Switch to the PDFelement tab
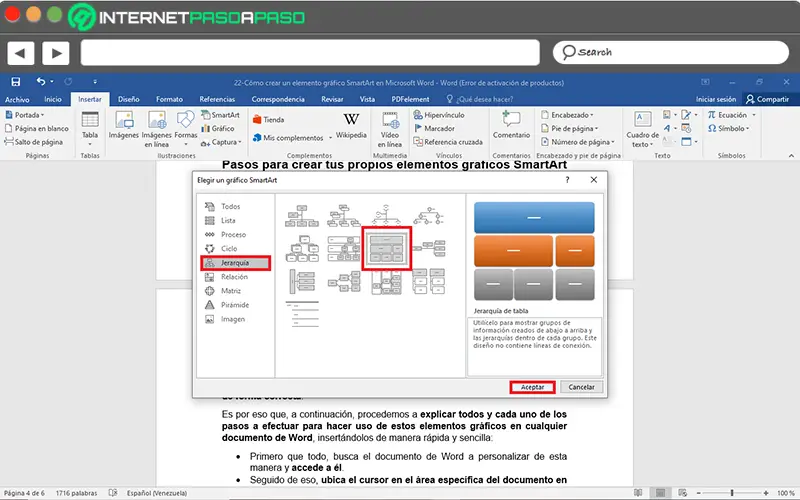Image resolution: width=800 pixels, height=500 pixels. coord(410,99)
